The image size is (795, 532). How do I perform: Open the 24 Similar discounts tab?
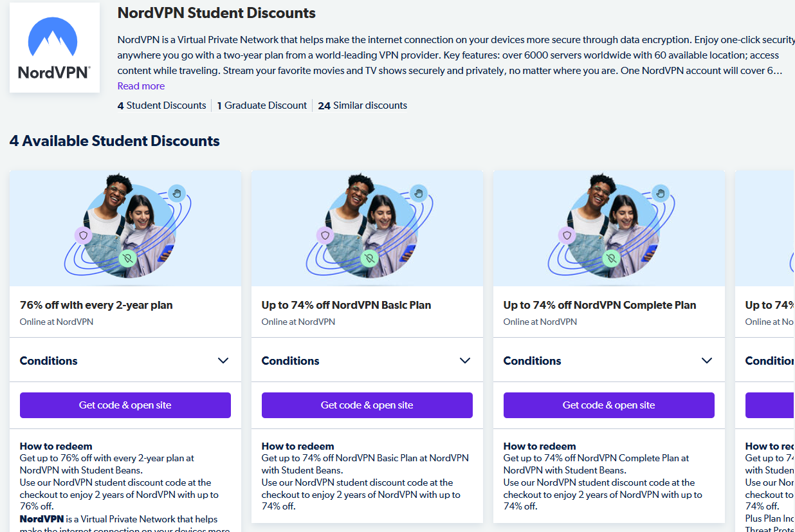tap(362, 105)
